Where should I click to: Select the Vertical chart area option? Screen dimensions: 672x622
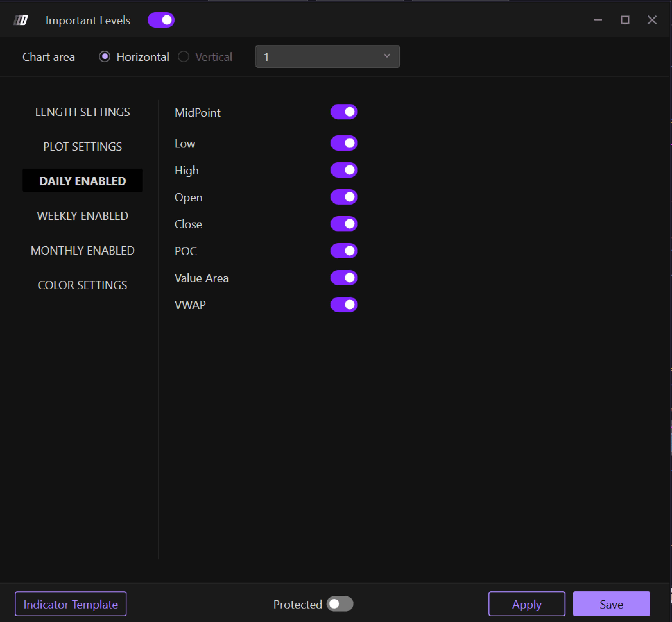tap(184, 57)
